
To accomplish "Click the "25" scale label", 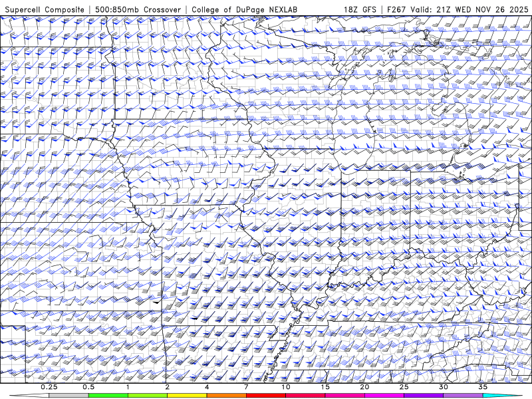I will pyautogui.click(x=404, y=387).
